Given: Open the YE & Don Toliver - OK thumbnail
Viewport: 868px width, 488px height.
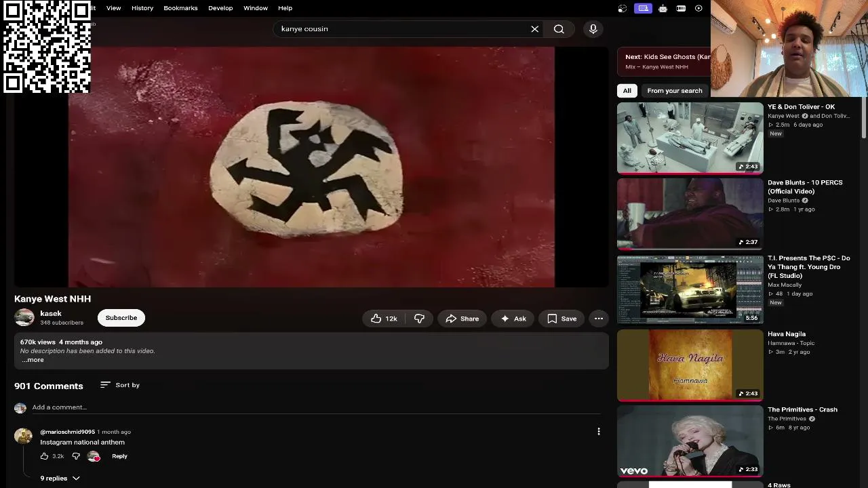Looking at the screenshot, I should pos(690,138).
